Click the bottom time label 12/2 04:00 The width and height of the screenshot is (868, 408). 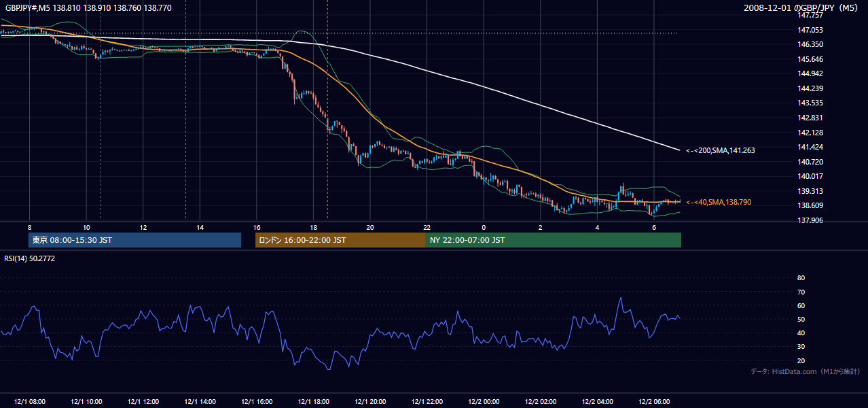598,402
